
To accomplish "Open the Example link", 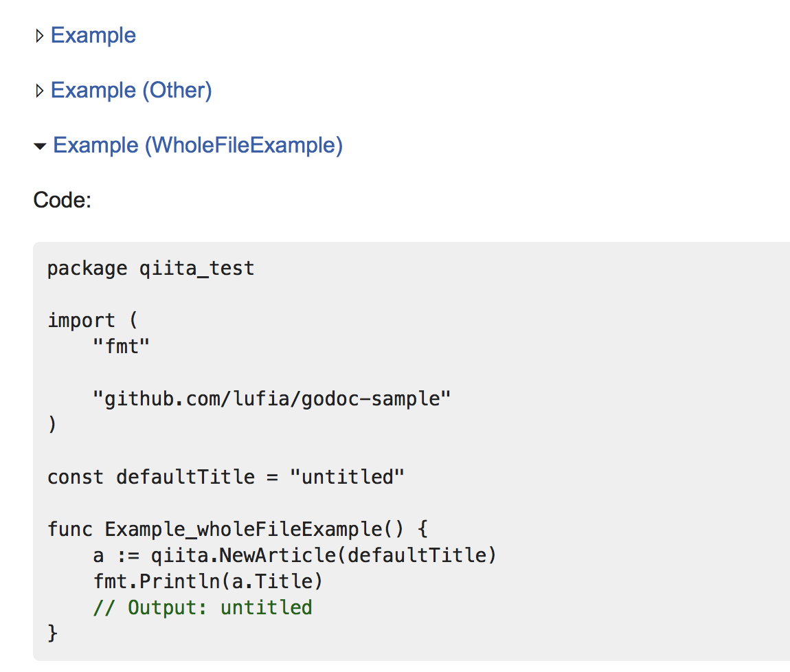I will click(x=93, y=35).
